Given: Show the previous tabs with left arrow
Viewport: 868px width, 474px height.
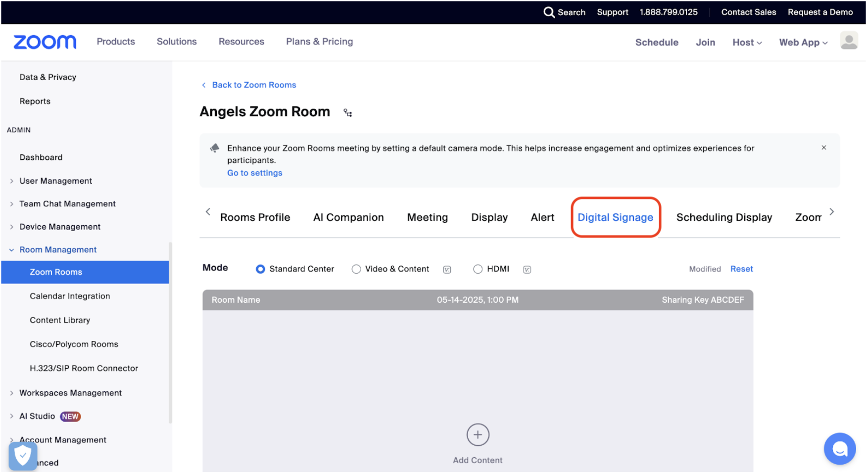Looking at the screenshot, I should coord(208,212).
